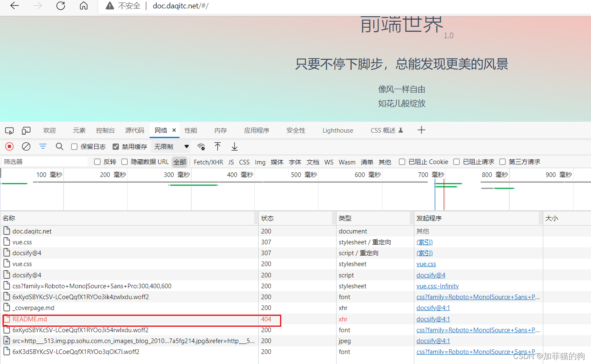Clear the network log
The width and height of the screenshot is (591, 364).
(x=26, y=146)
